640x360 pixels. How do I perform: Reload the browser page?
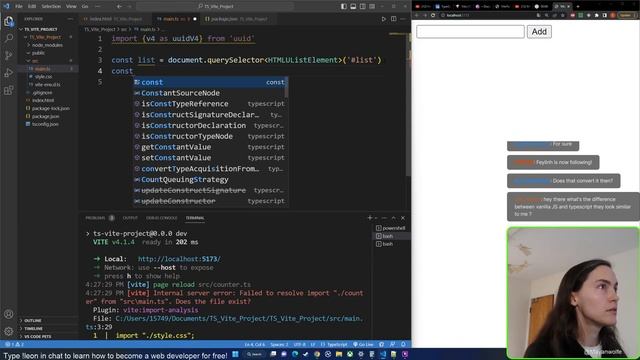point(433,15)
